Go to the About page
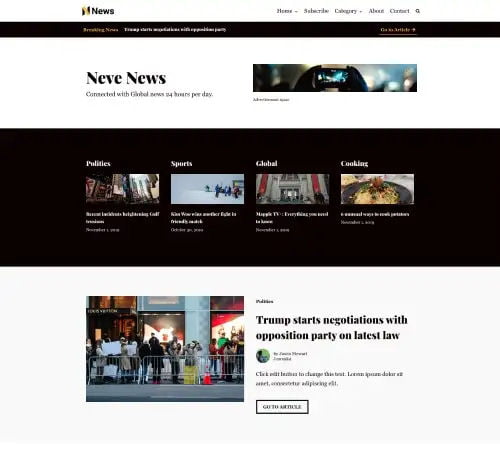 [376, 11]
